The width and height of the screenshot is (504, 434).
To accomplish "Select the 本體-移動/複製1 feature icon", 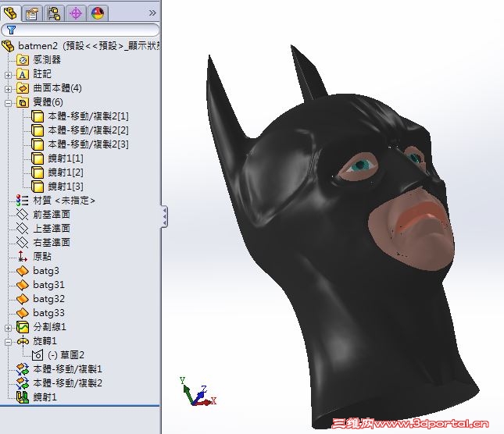I will point(23,369).
